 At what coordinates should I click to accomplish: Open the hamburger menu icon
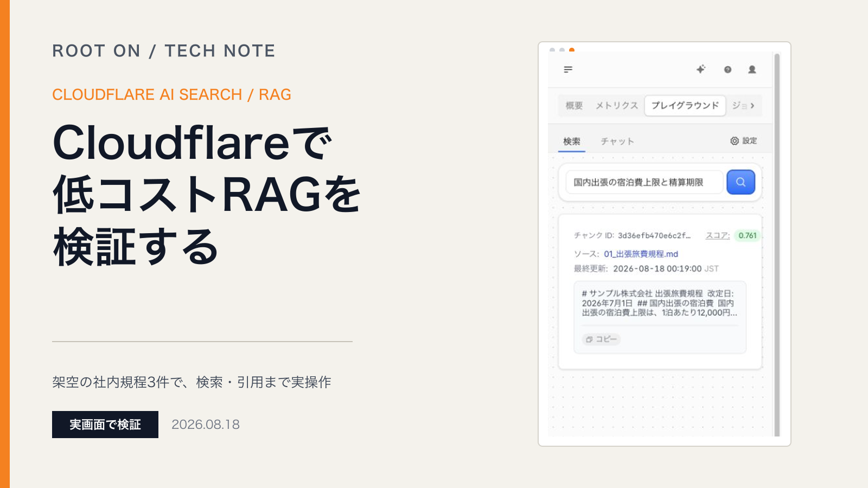point(568,69)
